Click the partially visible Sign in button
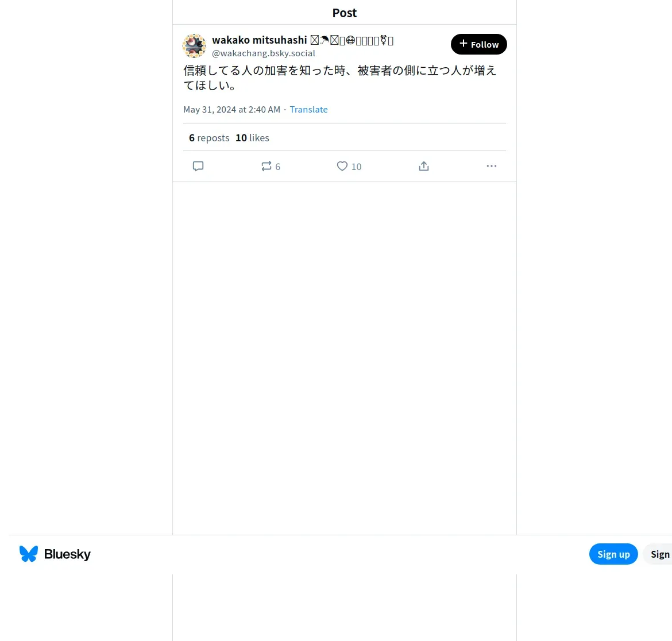 point(658,554)
